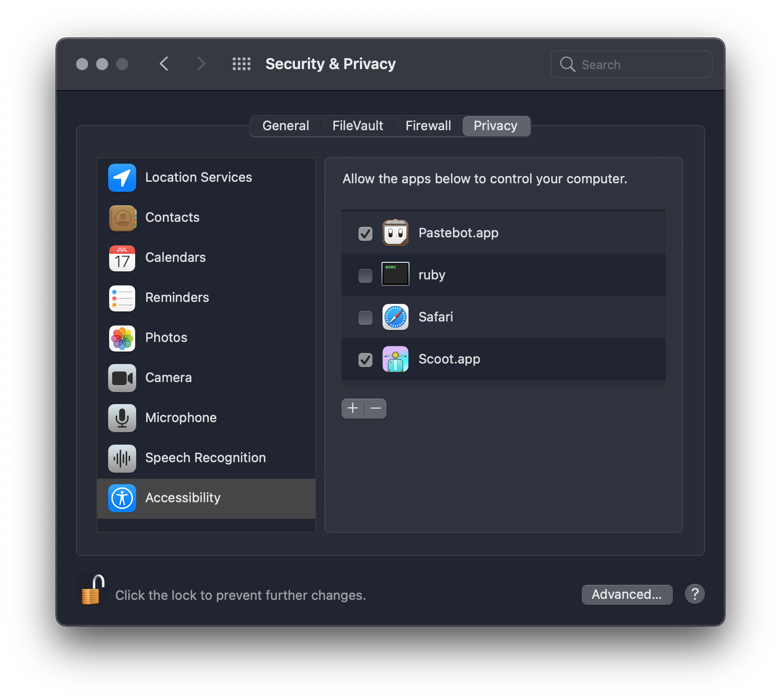Click into the Search field
Image resolution: width=781 pixels, height=700 pixels.
tap(632, 64)
